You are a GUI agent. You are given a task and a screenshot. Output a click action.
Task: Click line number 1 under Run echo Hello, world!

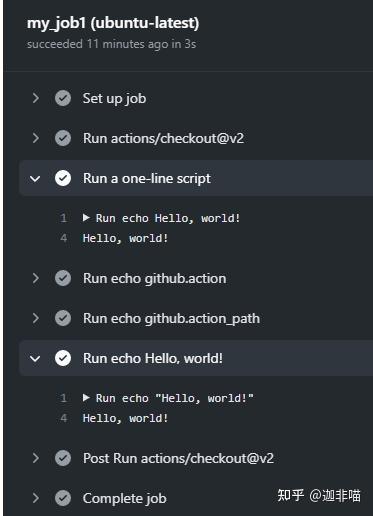click(63, 398)
